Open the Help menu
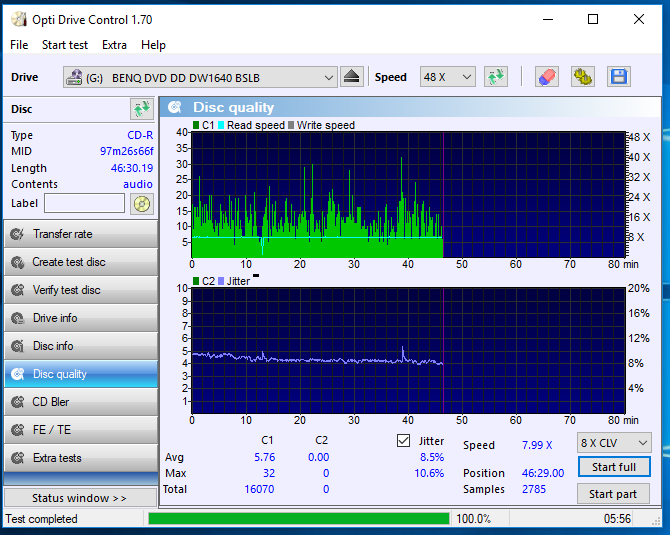The width and height of the screenshot is (670, 535). (153, 45)
